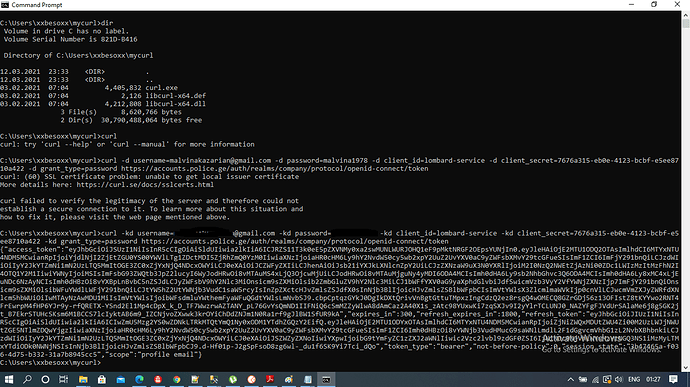Click the Command Prompt title bar icon
The width and height of the screenshot is (690, 387).
pos(5,5)
